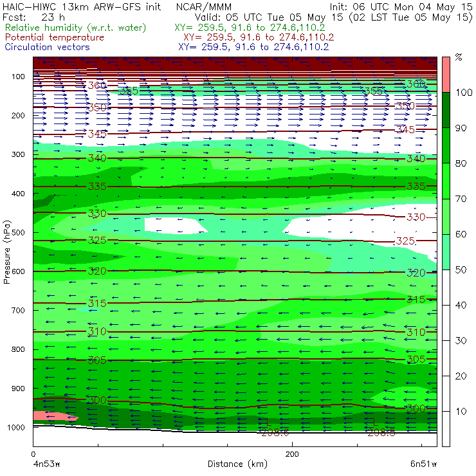Viewport: 476px width, 476px height.
Task: Click the pink saturated humidity patch near 1000 hPa
Action: (55, 416)
